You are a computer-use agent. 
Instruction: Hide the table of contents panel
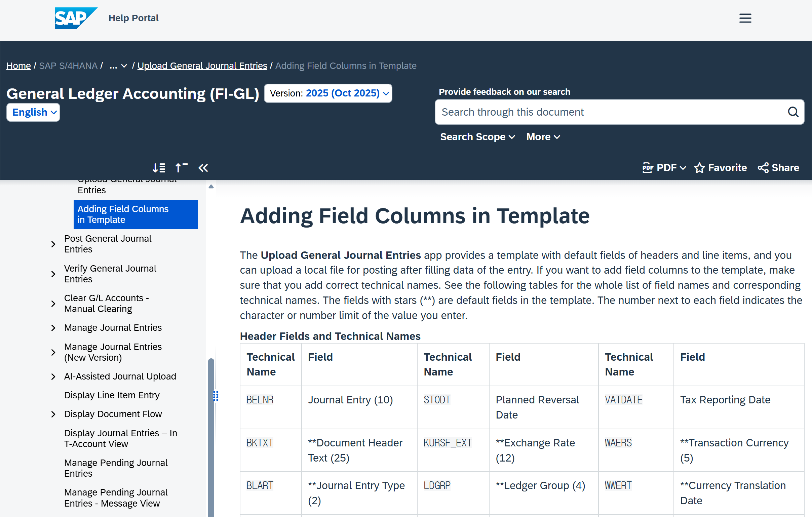point(203,168)
